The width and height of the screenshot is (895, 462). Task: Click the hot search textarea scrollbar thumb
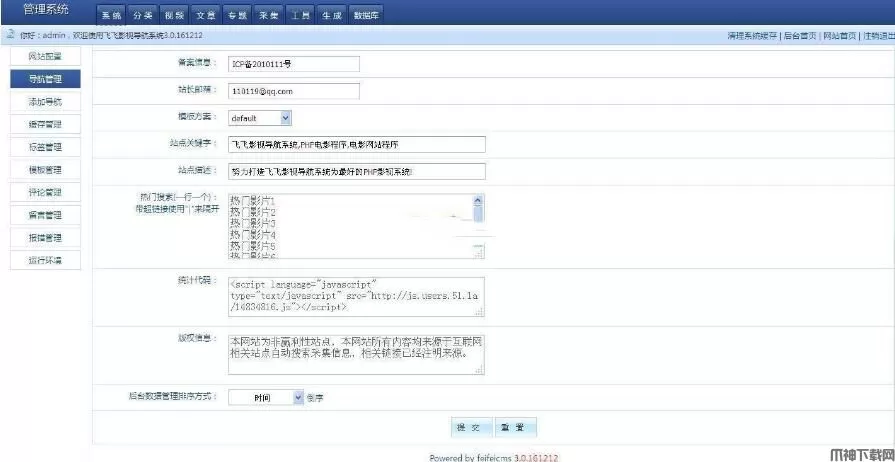(478, 213)
